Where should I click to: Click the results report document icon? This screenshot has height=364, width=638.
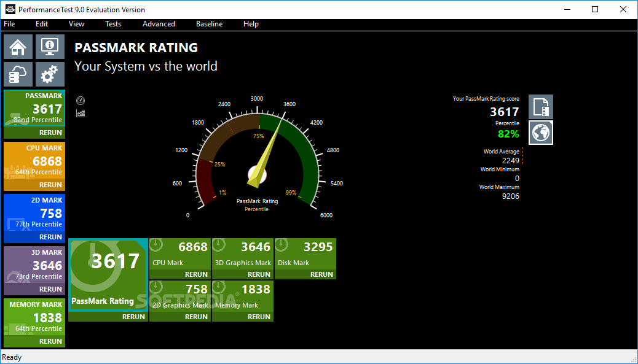point(541,107)
